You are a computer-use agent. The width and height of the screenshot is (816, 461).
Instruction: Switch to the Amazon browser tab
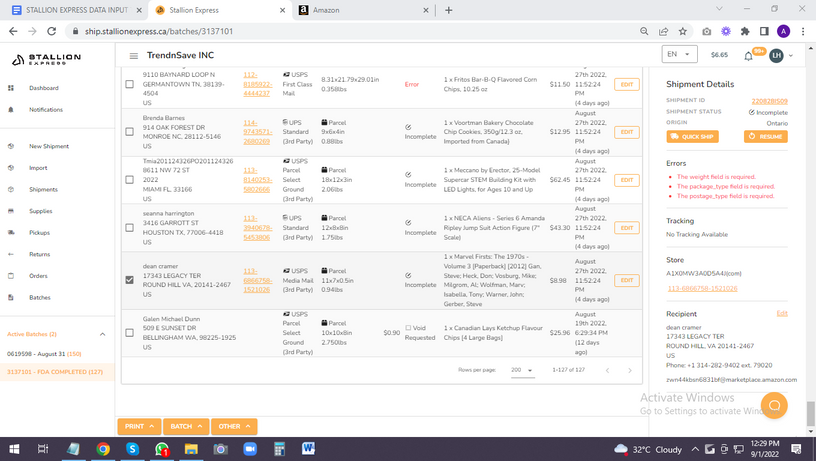point(360,10)
